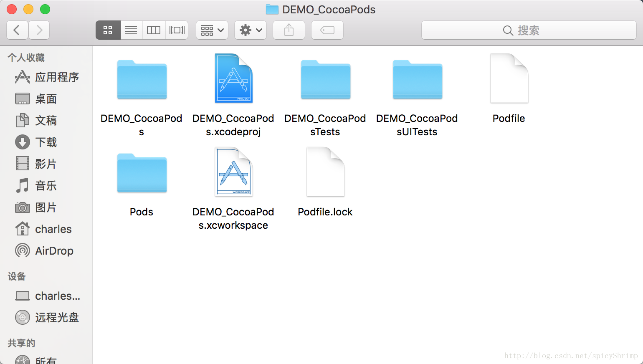Click the 设备 sidebar section header
The width and height of the screenshot is (643, 364).
coord(17,276)
